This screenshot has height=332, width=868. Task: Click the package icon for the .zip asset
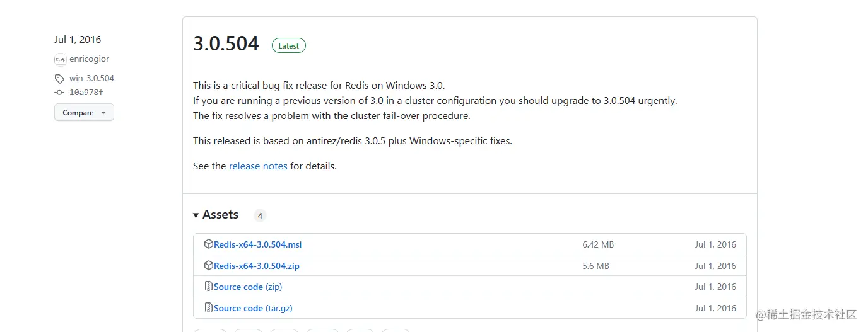[x=209, y=265]
